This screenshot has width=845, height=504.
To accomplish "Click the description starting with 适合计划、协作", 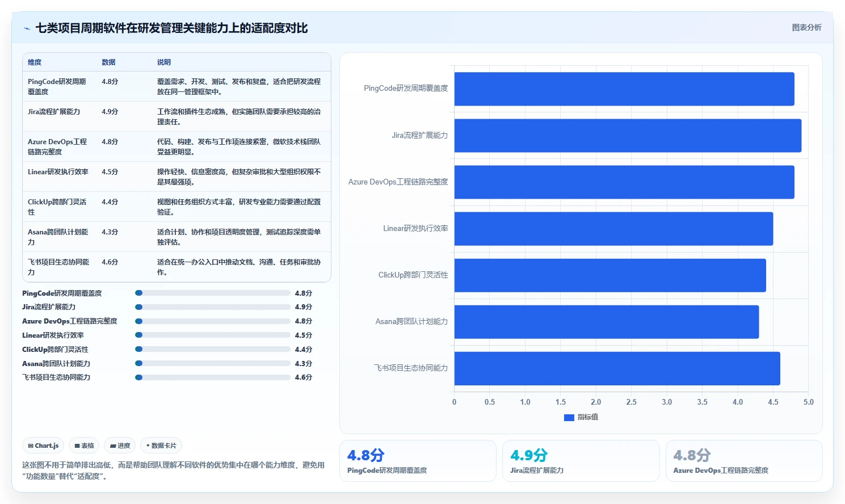I will (239, 237).
